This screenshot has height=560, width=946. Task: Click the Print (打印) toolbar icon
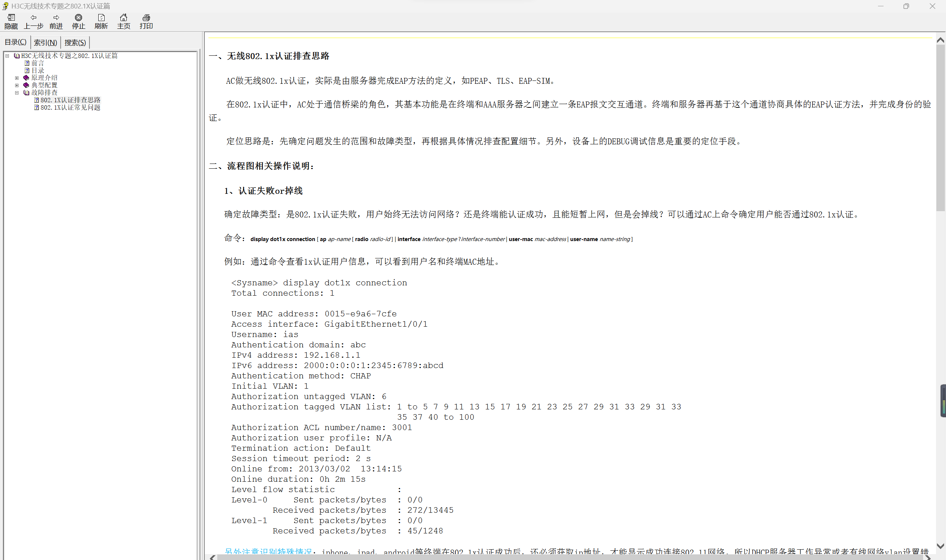click(x=146, y=18)
